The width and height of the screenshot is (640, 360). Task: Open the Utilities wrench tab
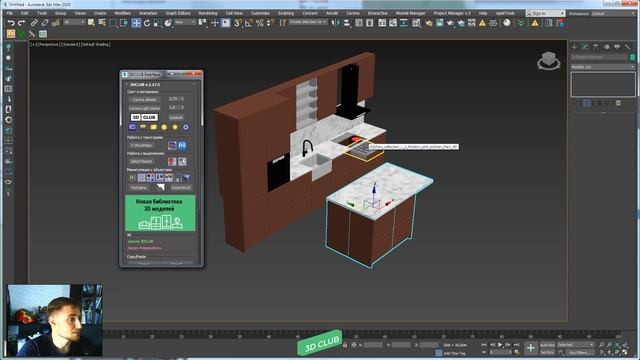tap(627, 47)
